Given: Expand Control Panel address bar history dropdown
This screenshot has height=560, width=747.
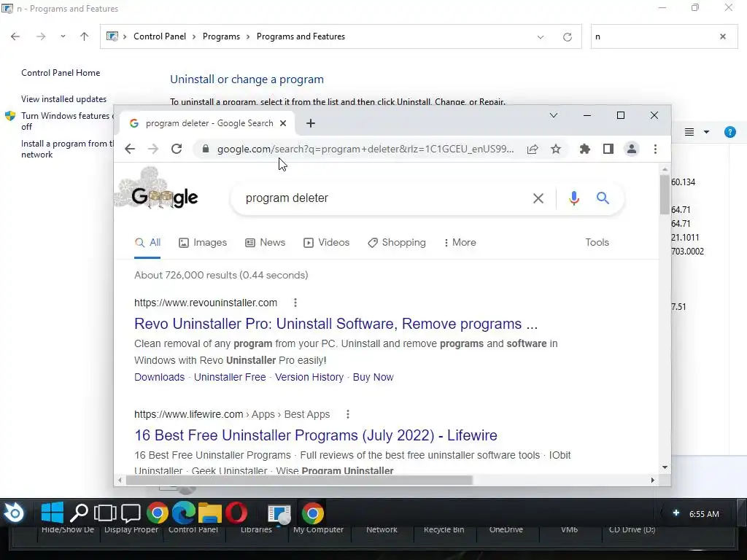Looking at the screenshot, I should click(541, 37).
